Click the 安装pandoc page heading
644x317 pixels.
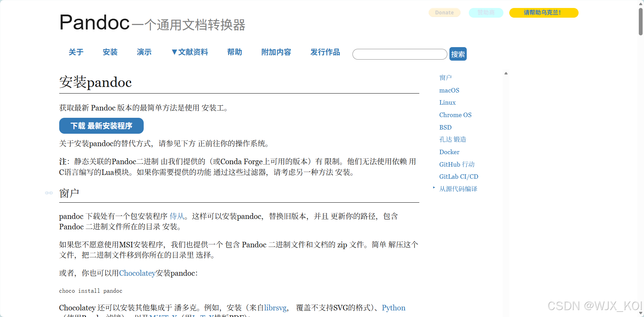click(95, 82)
